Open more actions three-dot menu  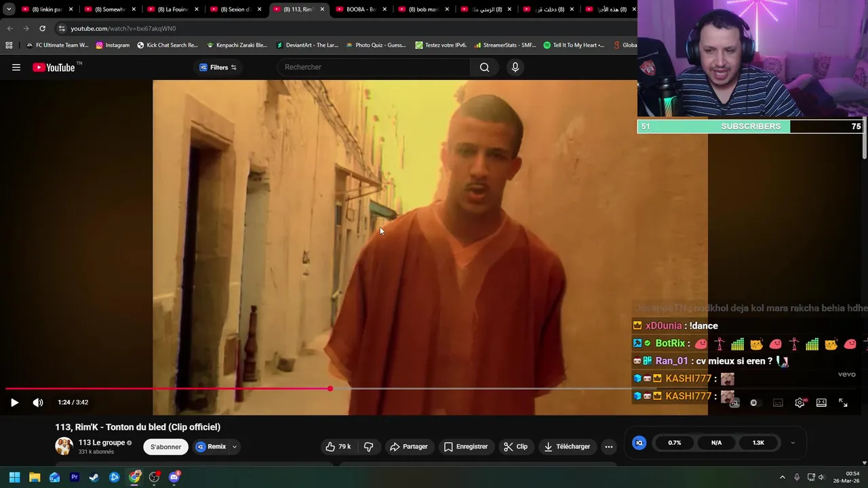pos(608,447)
